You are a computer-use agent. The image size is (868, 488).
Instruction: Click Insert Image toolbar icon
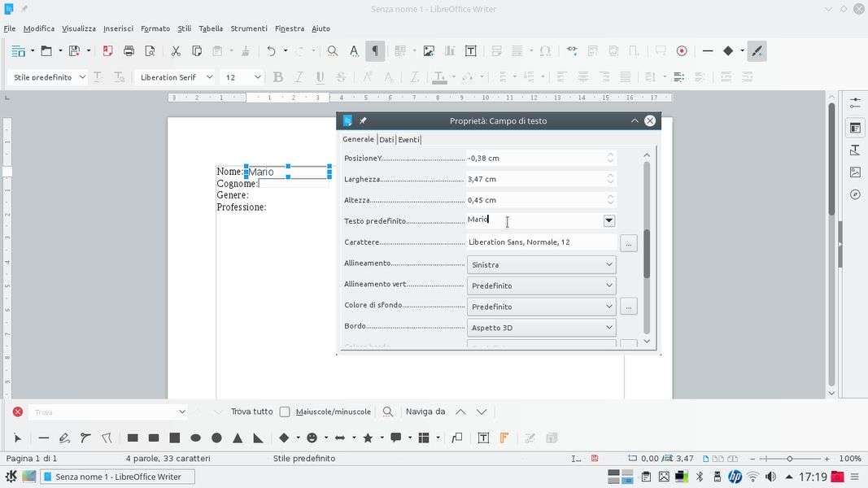[x=429, y=50]
